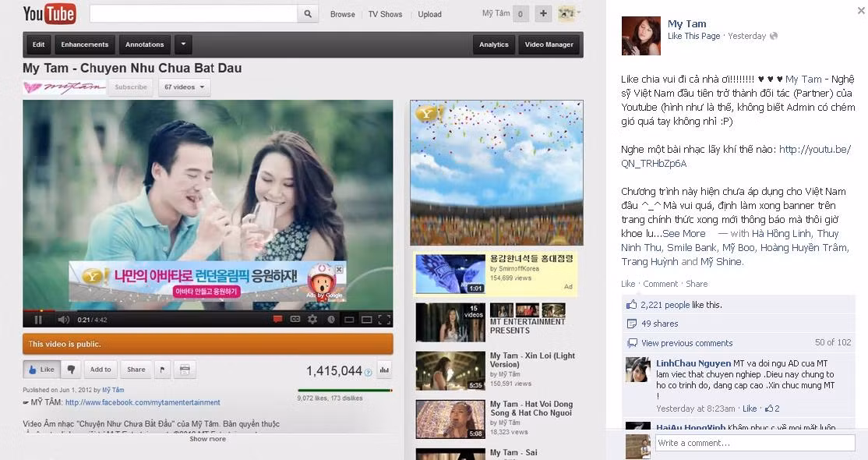Viewport: 868px width, 460px height.
Task: Pause the video playback
Action: pos(38,320)
